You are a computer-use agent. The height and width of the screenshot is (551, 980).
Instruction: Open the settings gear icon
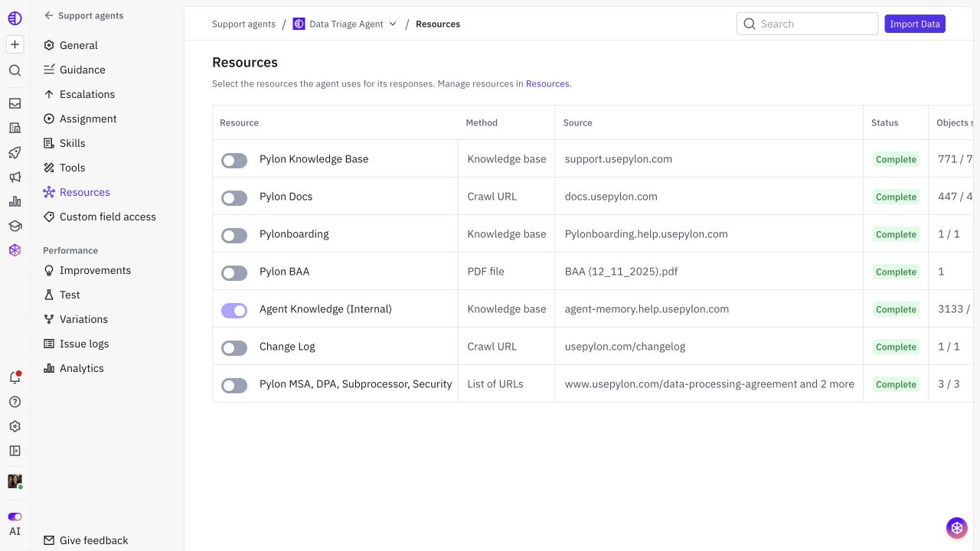point(15,426)
